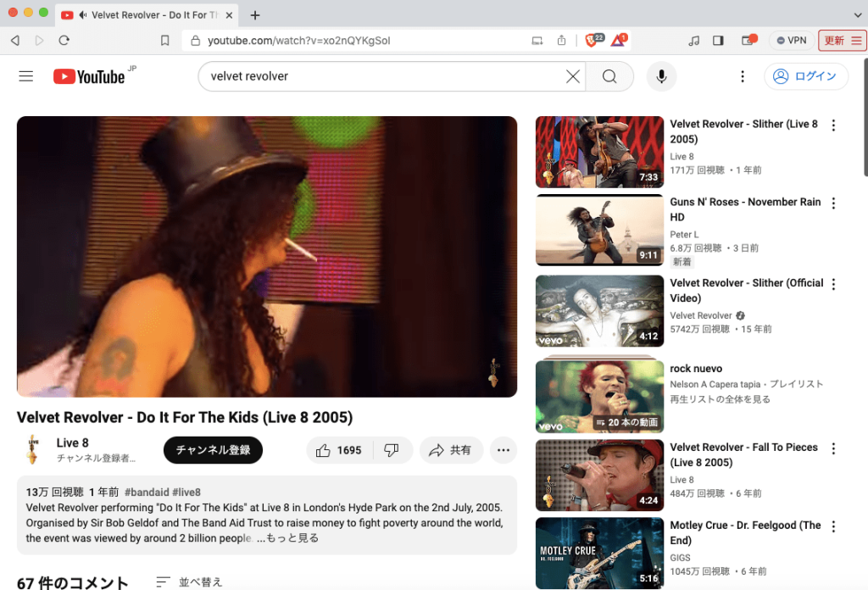
Task: Open tab list chevron dropdown
Action: pos(858,15)
